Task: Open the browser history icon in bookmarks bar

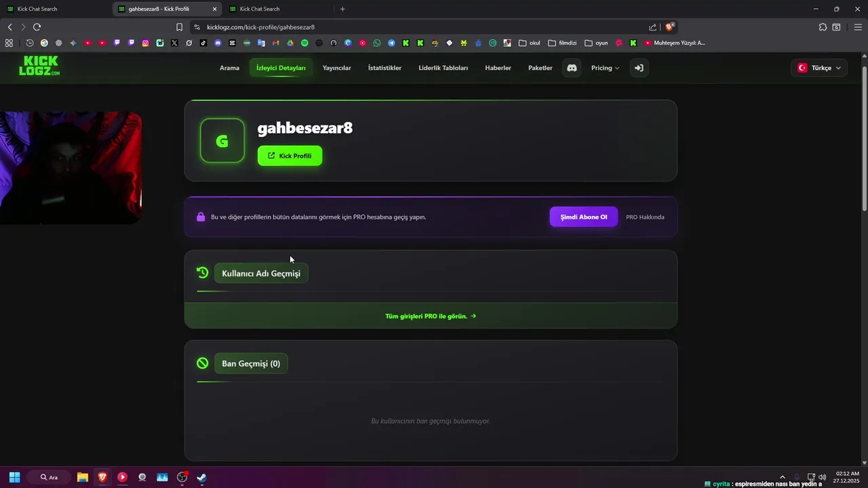Action: click(30, 43)
